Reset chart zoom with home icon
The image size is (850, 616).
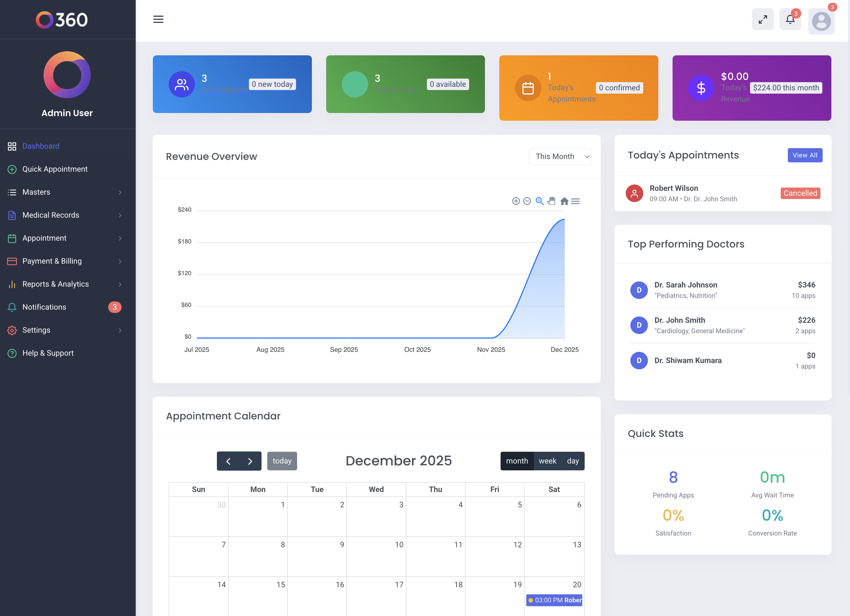(x=564, y=201)
